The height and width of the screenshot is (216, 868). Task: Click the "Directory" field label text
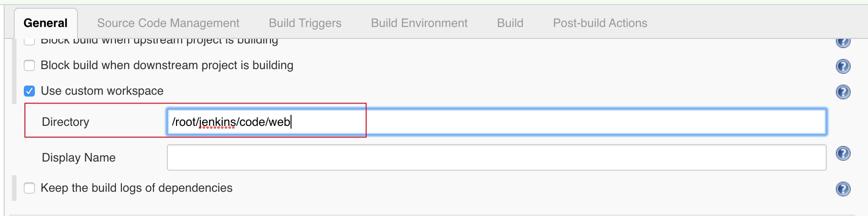(66, 122)
